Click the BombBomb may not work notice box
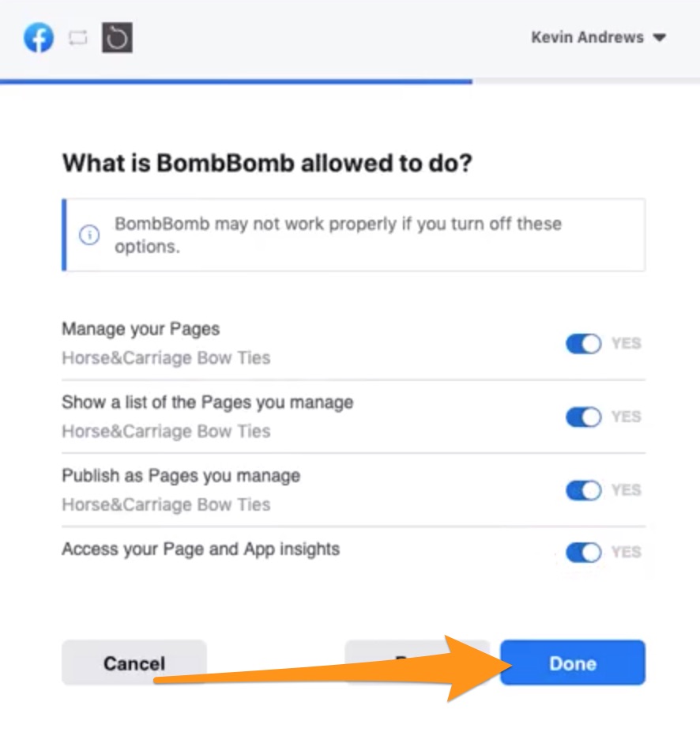The width and height of the screenshot is (700, 740). tap(353, 235)
